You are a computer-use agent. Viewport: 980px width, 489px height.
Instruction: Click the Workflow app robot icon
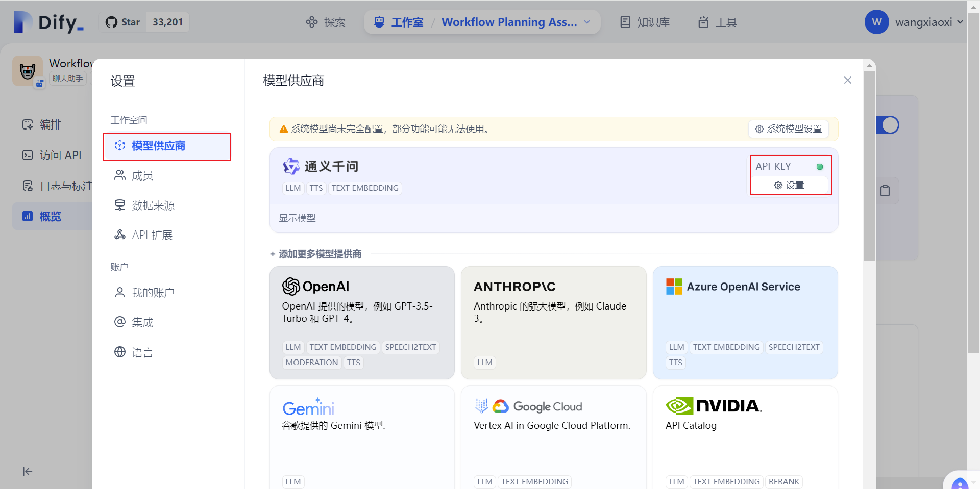pos(28,71)
